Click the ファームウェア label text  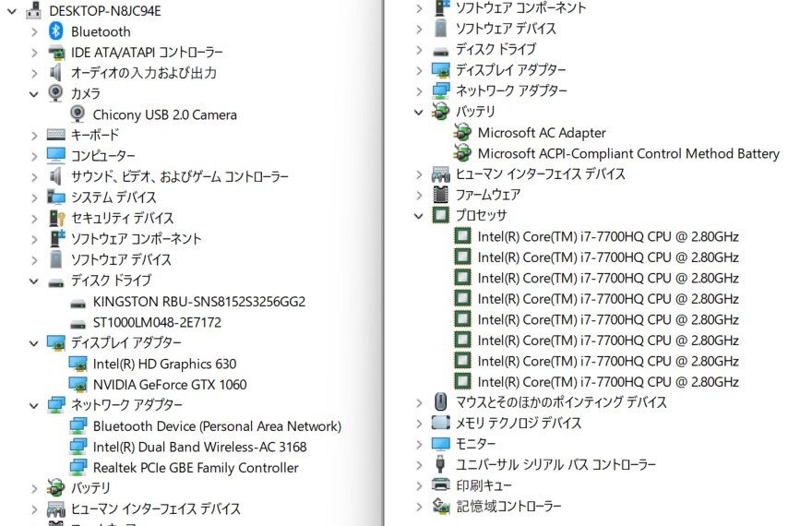tap(488, 195)
